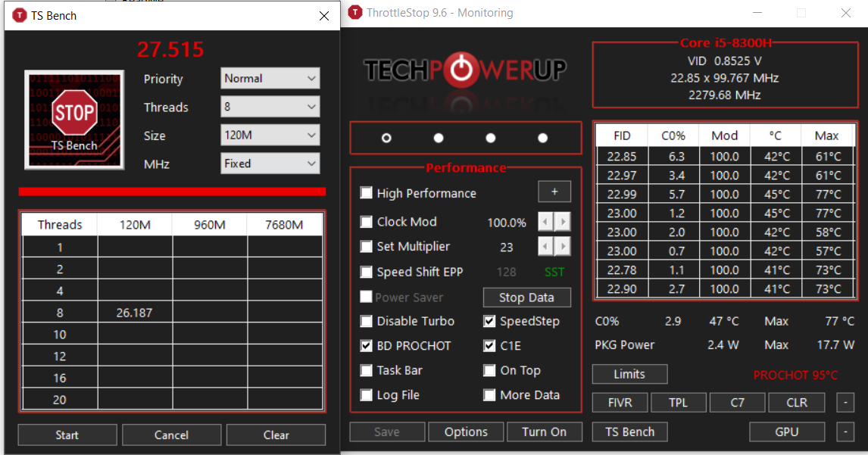Click the minus button next to CLR
The height and width of the screenshot is (455, 868).
pos(845,403)
